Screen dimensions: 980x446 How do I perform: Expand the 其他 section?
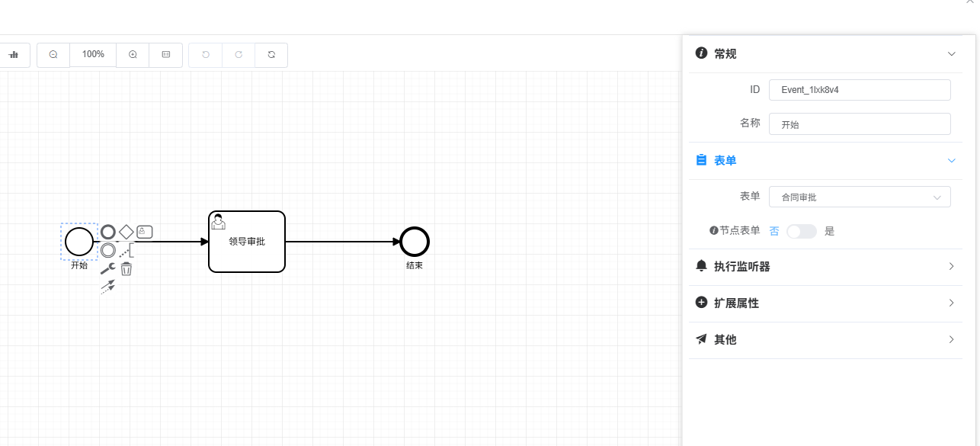tap(825, 340)
